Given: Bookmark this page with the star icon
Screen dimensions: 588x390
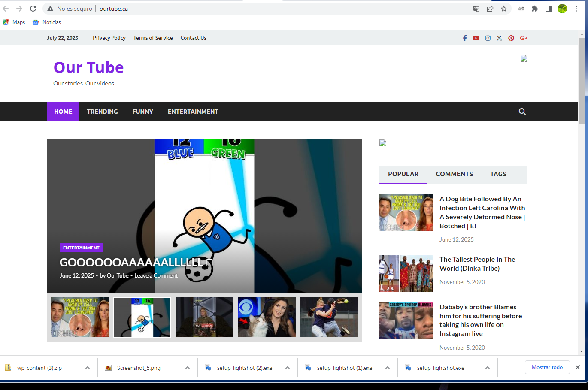Looking at the screenshot, I should click(504, 9).
